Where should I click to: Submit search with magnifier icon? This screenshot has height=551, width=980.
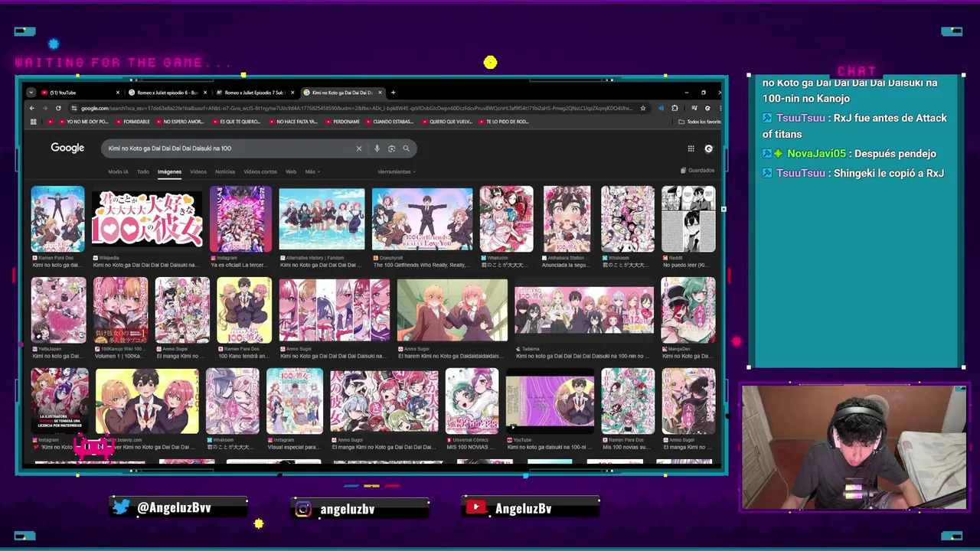[407, 148]
